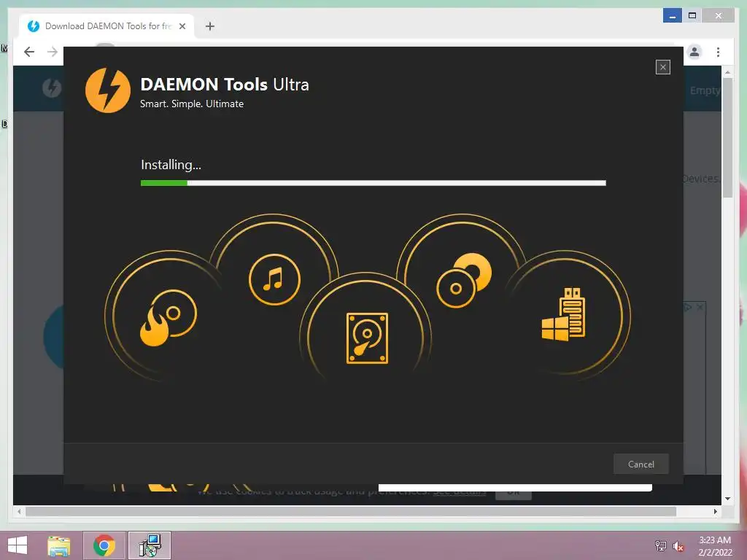Click the horizontal scrollbar in Chrome
747x560 pixels.
tap(351, 511)
